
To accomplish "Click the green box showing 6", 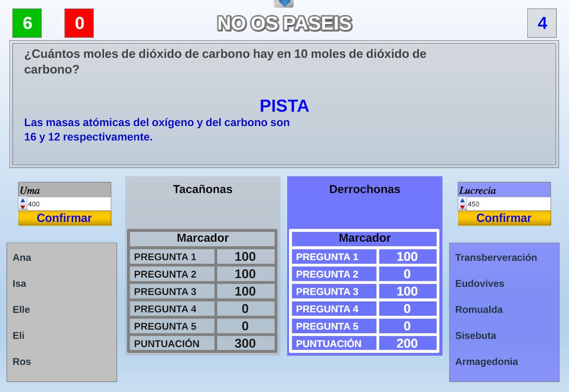I will pos(27,23).
